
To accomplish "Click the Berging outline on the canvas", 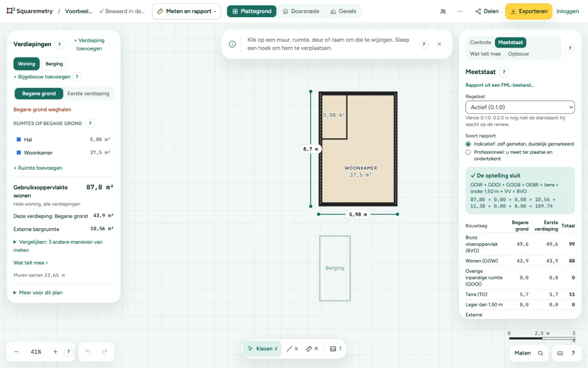I will point(335,268).
